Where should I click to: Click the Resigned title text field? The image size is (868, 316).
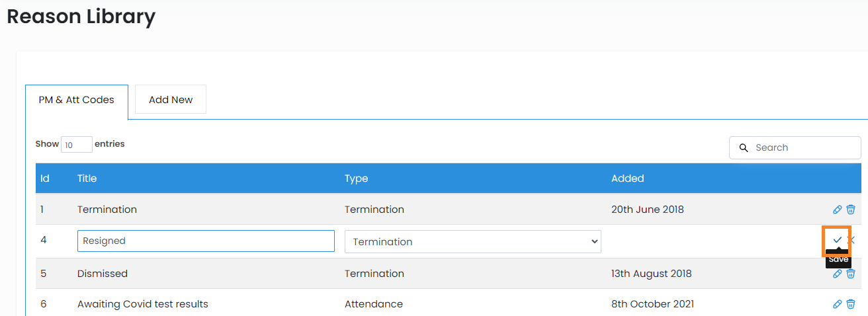(206, 241)
